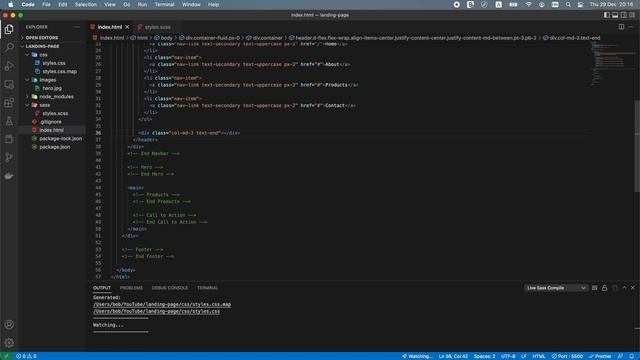
Task: Change UTF-8 file encoding
Action: point(508,356)
